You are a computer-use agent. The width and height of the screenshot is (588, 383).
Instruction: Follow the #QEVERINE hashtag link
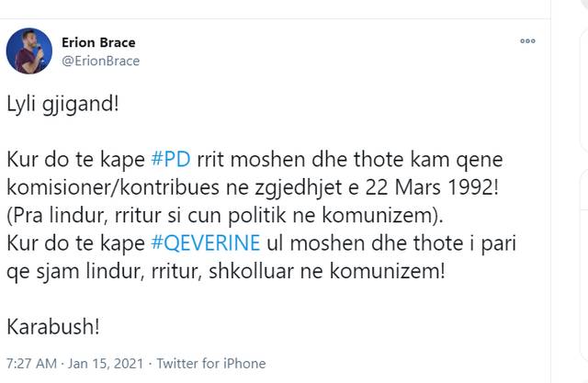tap(206, 243)
